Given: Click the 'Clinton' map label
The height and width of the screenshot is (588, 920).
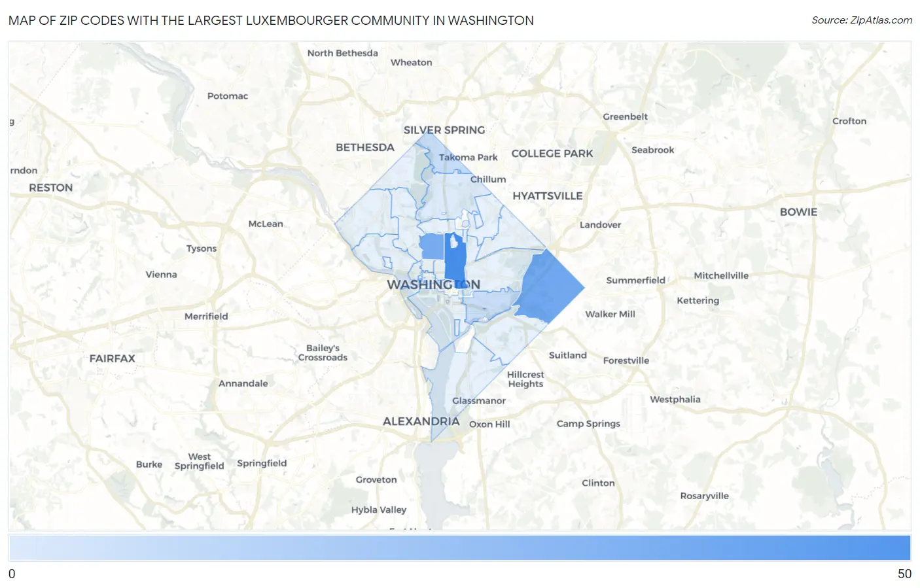Looking at the screenshot, I should tap(599, 483).
